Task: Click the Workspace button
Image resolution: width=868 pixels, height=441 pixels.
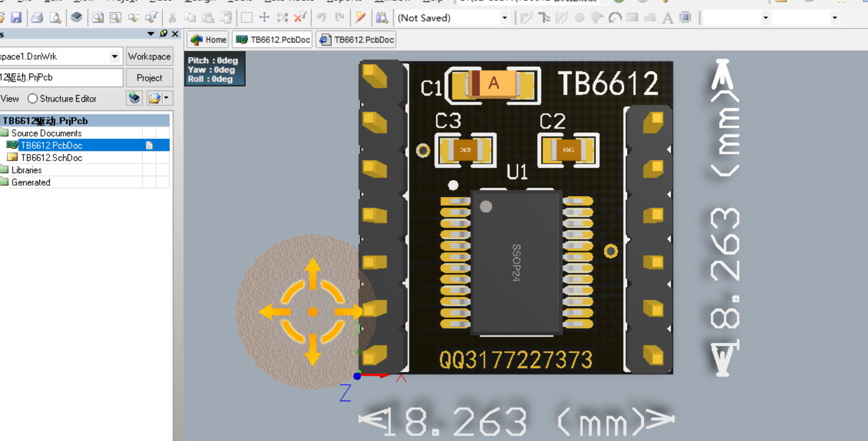Action: pyautogui.click(x=149, y=56)
